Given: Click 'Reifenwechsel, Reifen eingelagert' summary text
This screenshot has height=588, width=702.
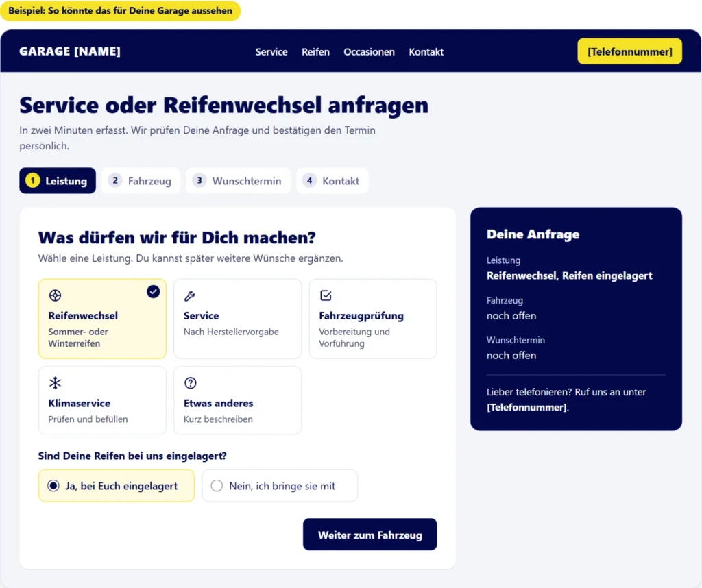Looking at the screenshot, I should click(570, 275).
